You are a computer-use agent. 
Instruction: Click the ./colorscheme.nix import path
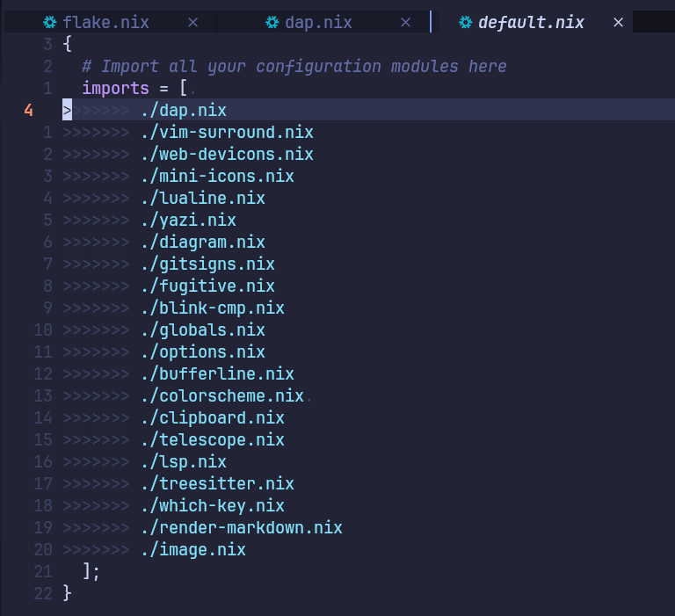221,396
